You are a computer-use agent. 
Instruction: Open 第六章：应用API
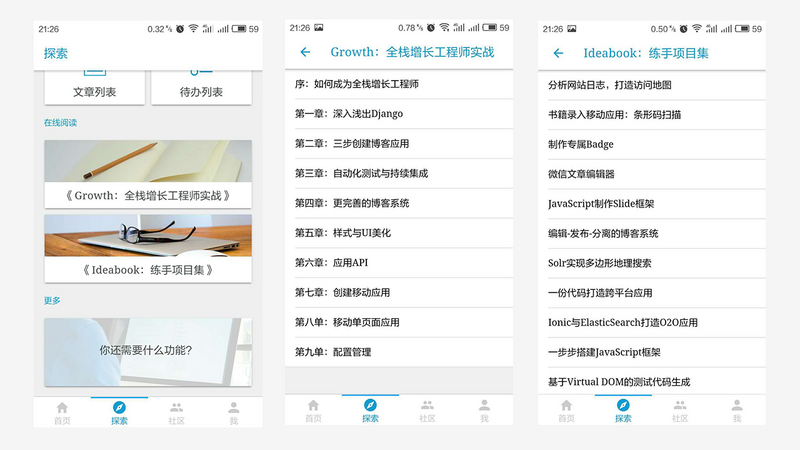pyautogui.click(x=399, y=263)
